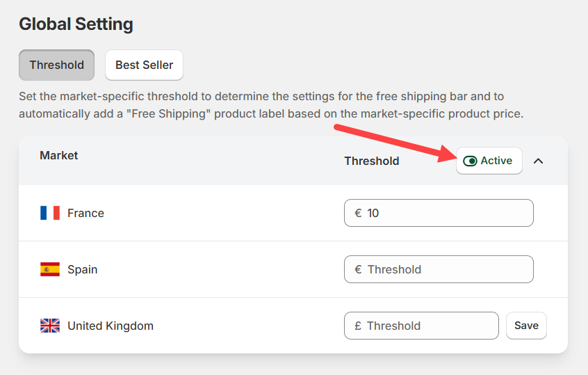The width and height of the screenshot is (588, 375).
Task: Click the pound symbol in UK field
Action: coord(357,326)
